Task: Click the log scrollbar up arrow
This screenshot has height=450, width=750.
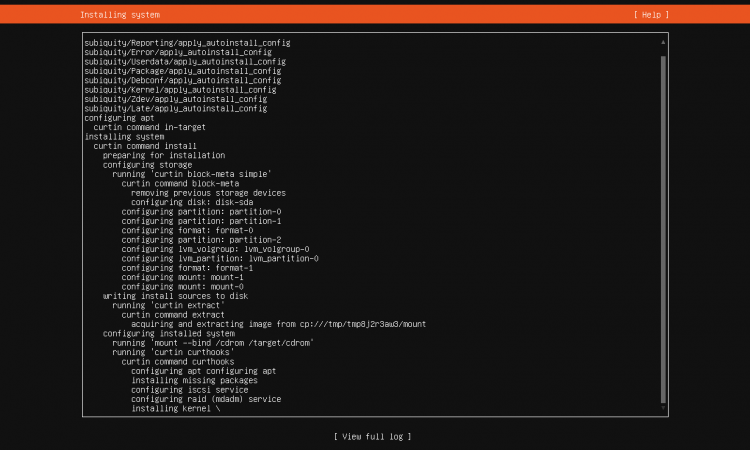Action: click(663, 42)
